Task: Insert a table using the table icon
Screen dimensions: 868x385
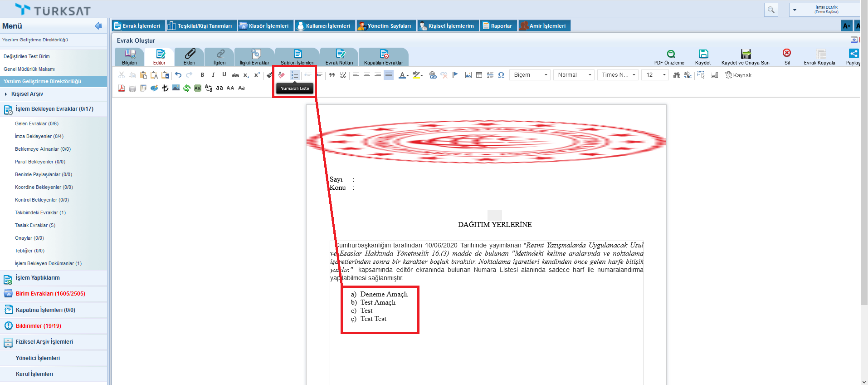Action: 479,75
